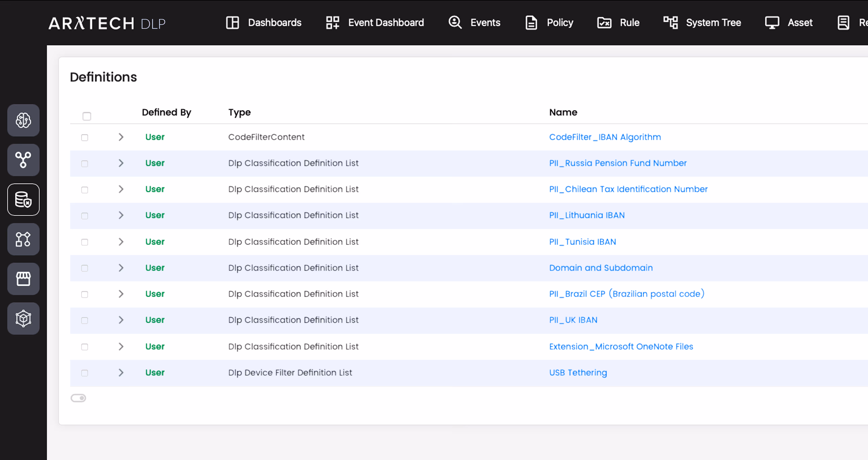Click the Events magnifier icon
This screenshot has width=868, height=460.
point(455,23)
